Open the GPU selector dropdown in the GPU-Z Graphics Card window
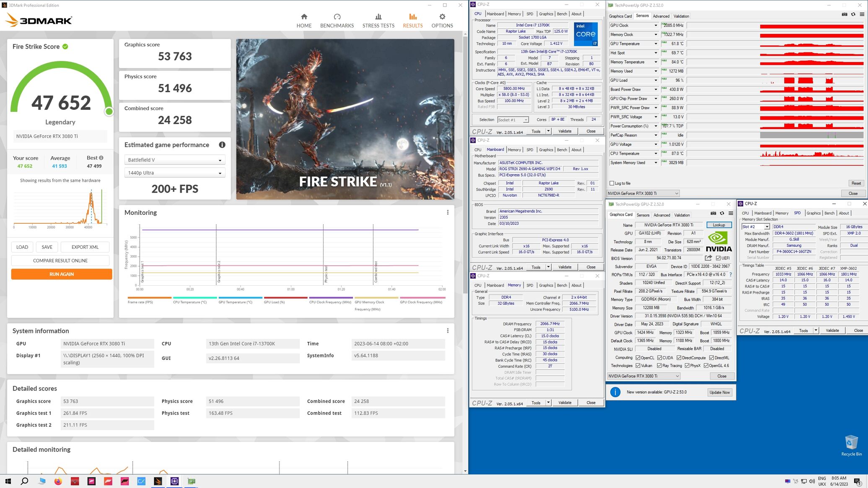The height and width of the screenshot is (488, 868). (x=643, y=376)
